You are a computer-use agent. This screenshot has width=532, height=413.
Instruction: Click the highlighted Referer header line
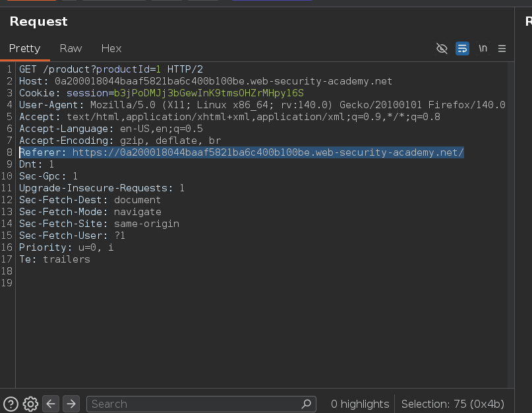coord(241,152)
